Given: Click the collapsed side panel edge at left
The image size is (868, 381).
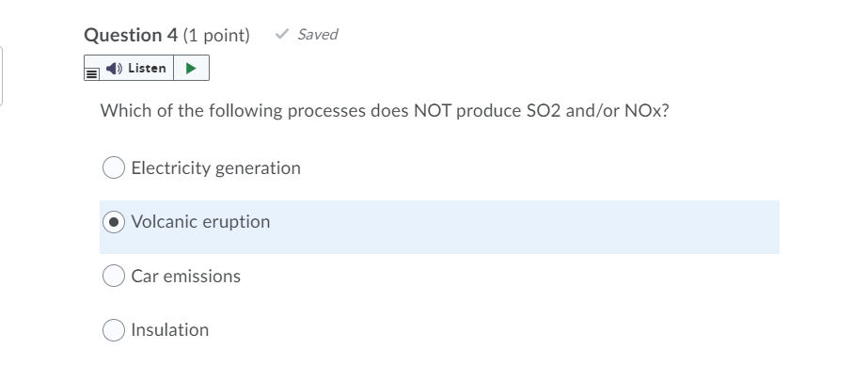Looking at the screenshot, I should 2,75.
